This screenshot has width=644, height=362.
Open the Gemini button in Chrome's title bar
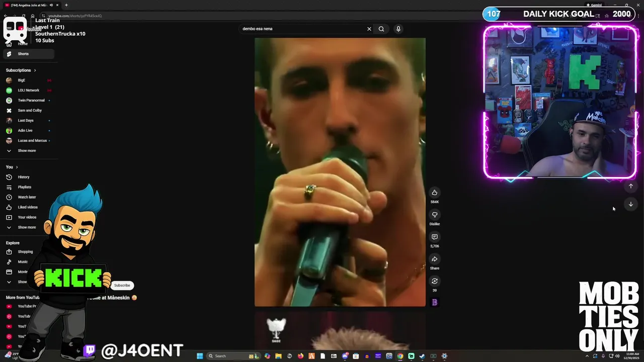(x=594, y=5)
